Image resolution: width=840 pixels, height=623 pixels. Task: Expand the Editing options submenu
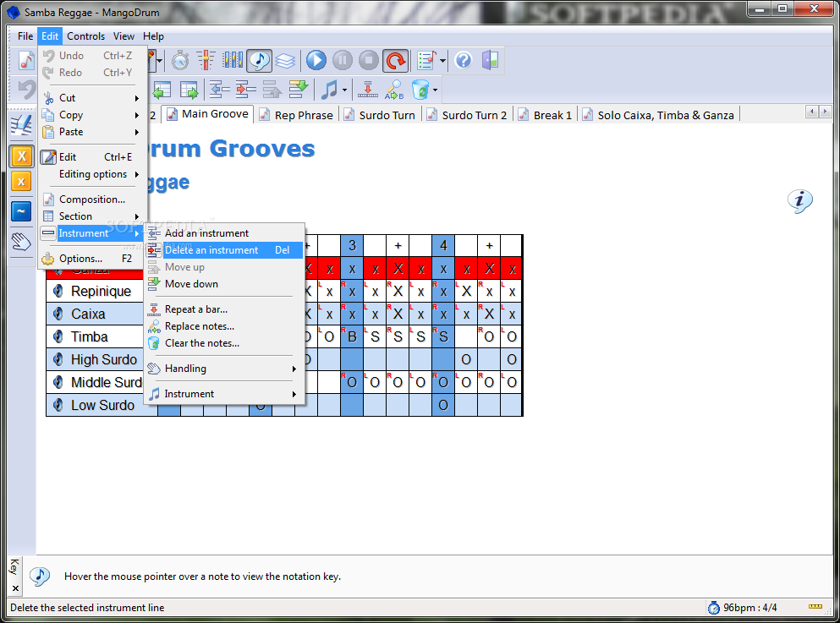pos(91,174)
